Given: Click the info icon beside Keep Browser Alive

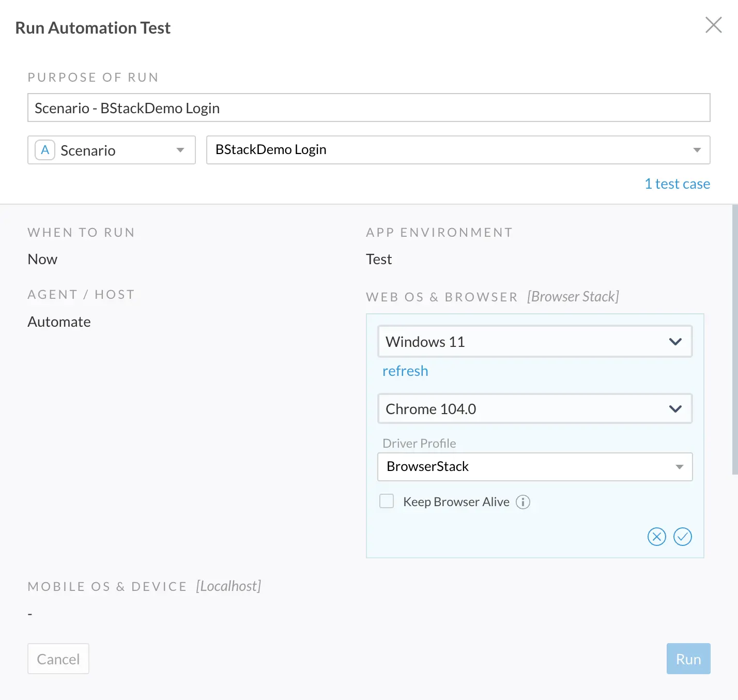Looking at the screenshot, I should (523, 502).
